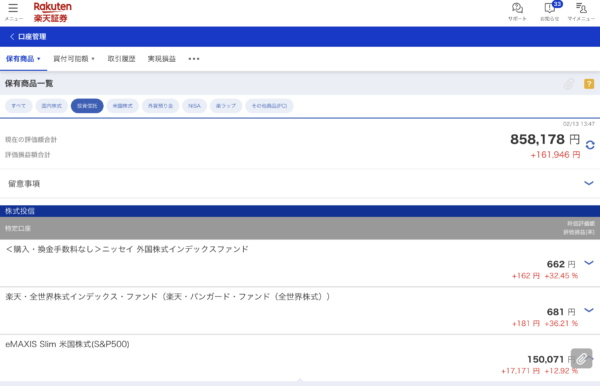Expand the 留意事項 section

pyautogui.click(x=300, y=184)
